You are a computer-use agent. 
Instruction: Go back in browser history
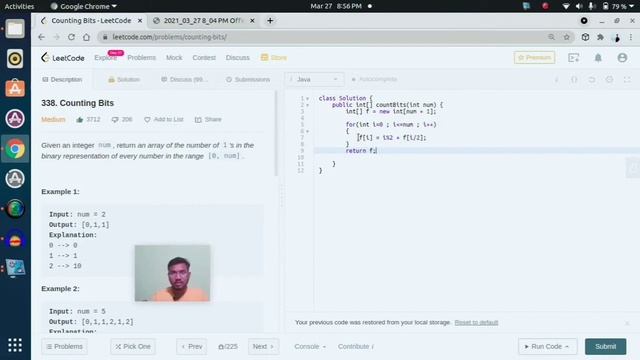tap(42, 37)
